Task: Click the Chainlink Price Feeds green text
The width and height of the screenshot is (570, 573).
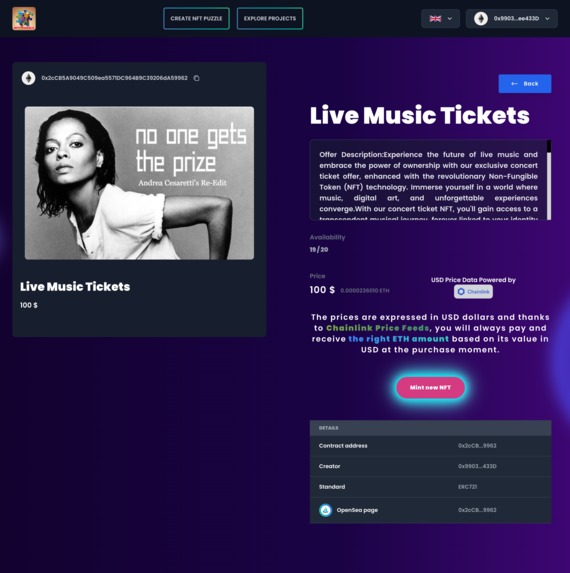Action: tap(377, 328)
